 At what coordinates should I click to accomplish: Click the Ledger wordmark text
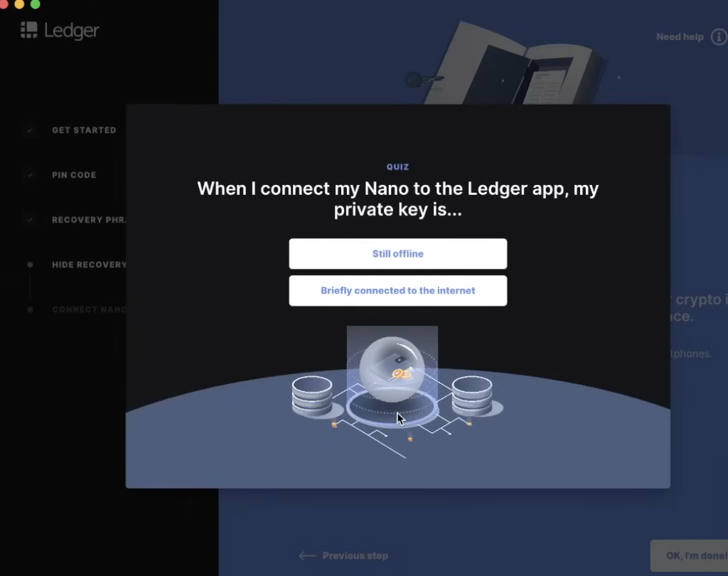coord(72,31)
